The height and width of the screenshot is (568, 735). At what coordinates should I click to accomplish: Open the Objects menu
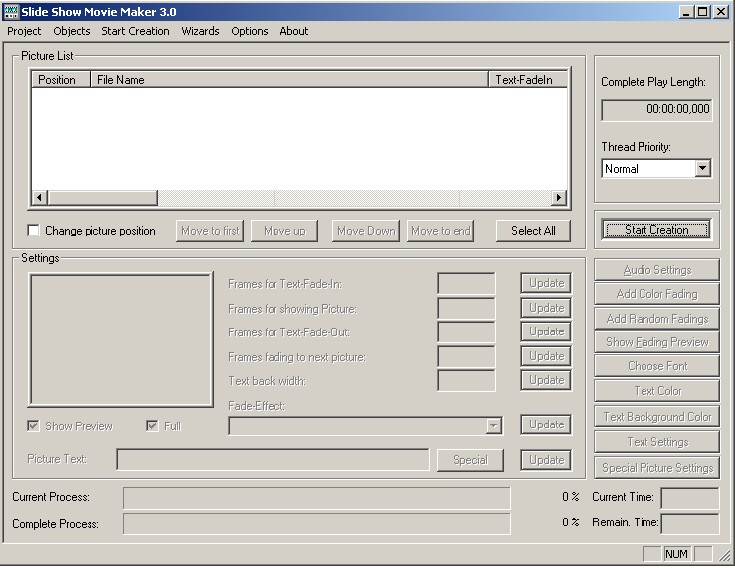pyautogui.click(x=72, y=31)
